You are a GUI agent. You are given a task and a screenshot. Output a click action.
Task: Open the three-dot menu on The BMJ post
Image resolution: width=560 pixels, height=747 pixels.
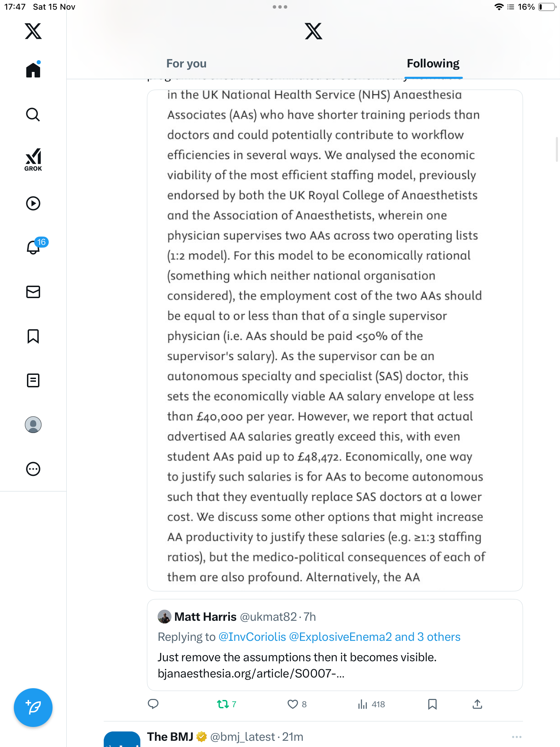516,737
